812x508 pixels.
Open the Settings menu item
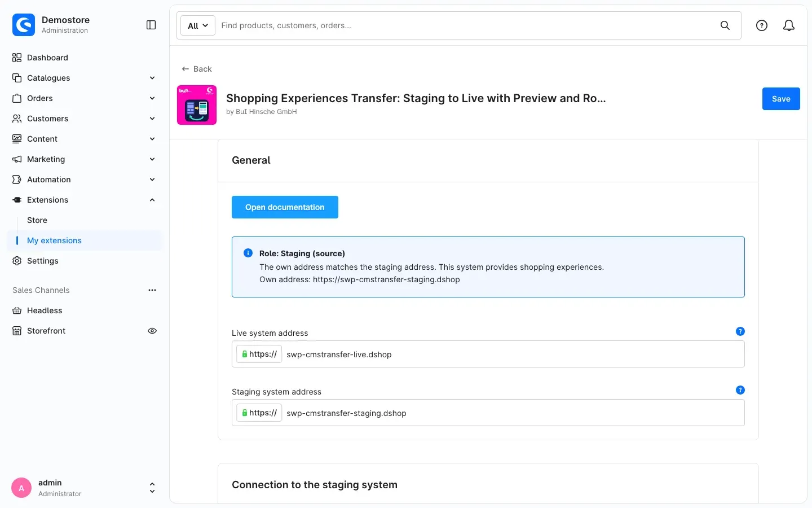click(x=85, y=261)
